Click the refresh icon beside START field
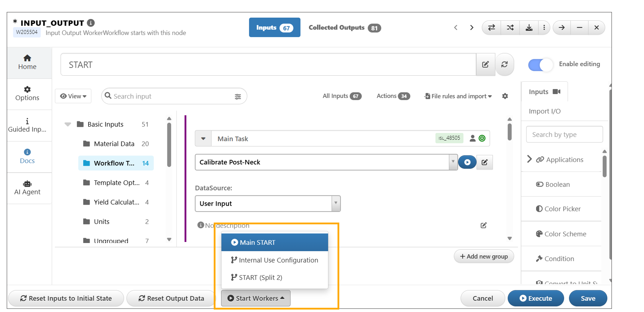The height and width of the screenshot is (312, 644). click(x=504, y=64)
